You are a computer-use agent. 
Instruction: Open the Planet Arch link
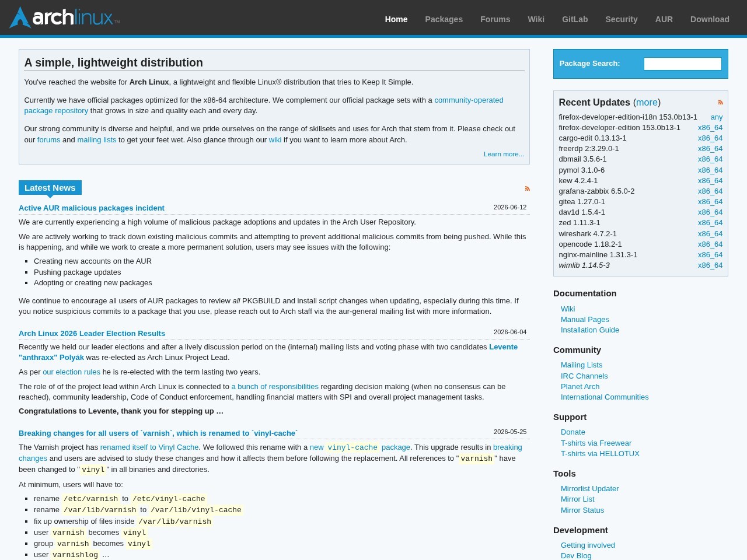(x=580, y=387)
